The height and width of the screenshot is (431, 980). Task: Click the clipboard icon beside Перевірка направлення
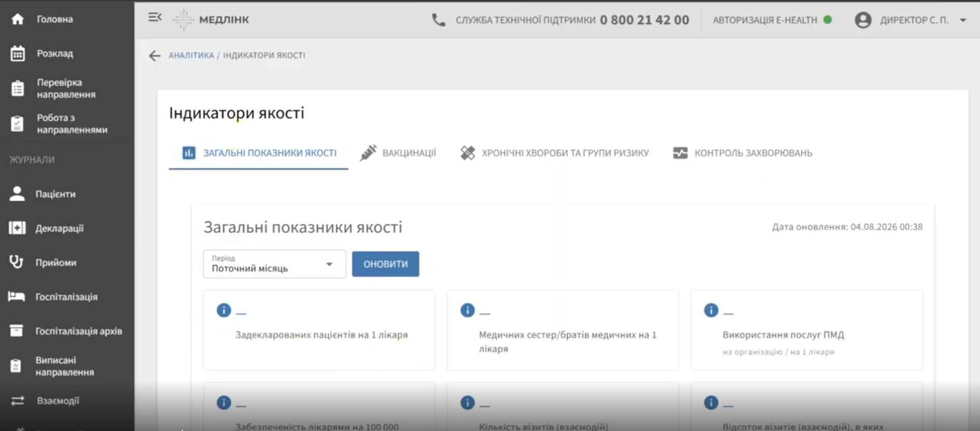pos(18,89)
